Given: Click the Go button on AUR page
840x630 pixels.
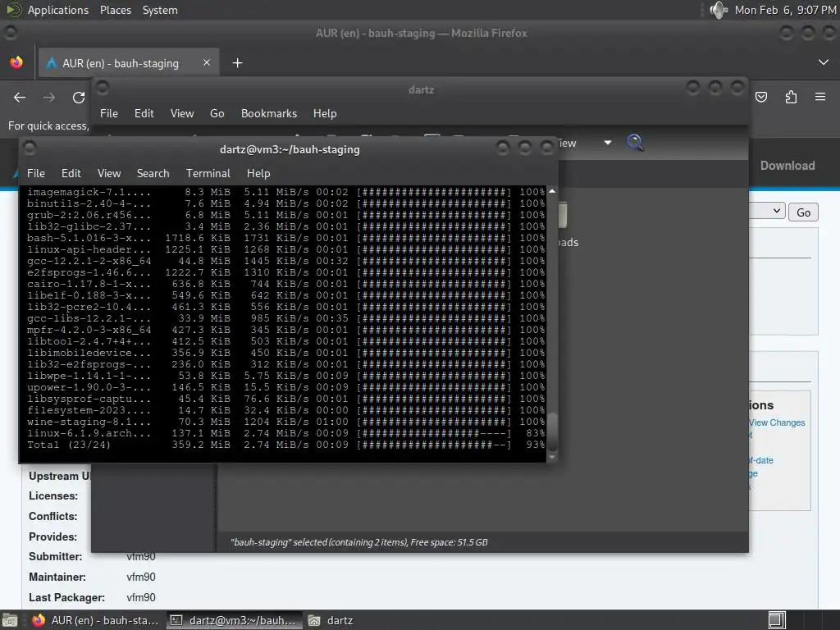Looking at the screenshot, I should click(x=803, y=212).
